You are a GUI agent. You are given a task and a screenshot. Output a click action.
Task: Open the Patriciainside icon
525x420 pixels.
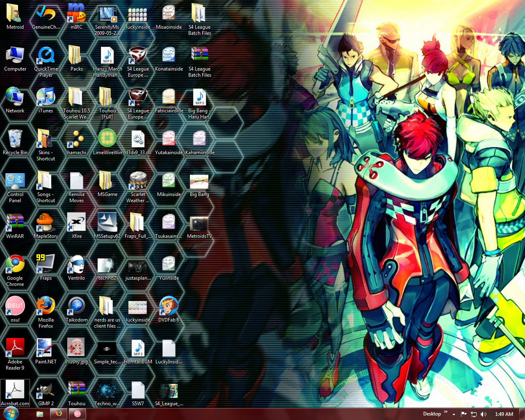pyautogui.click(x=169, y=100)
